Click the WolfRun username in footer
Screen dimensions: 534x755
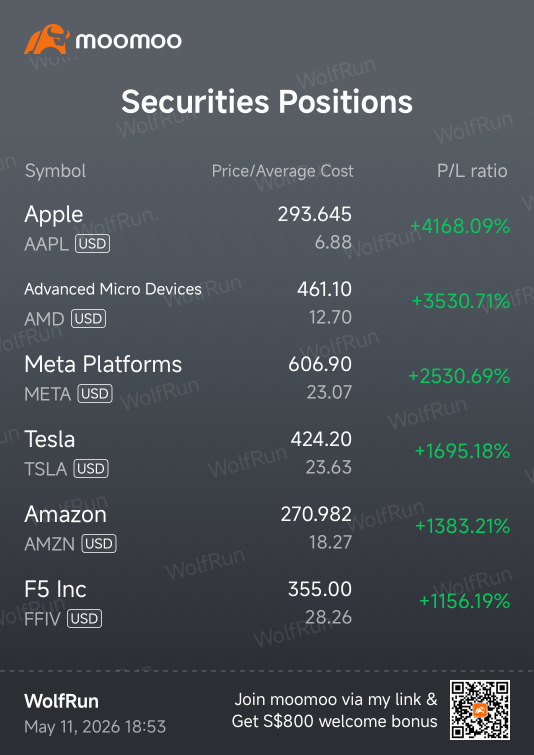coord(61,701)
